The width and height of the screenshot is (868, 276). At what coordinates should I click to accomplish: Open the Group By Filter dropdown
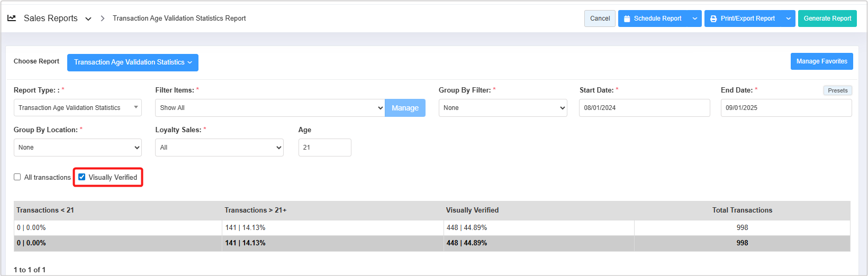pos(502,108)
